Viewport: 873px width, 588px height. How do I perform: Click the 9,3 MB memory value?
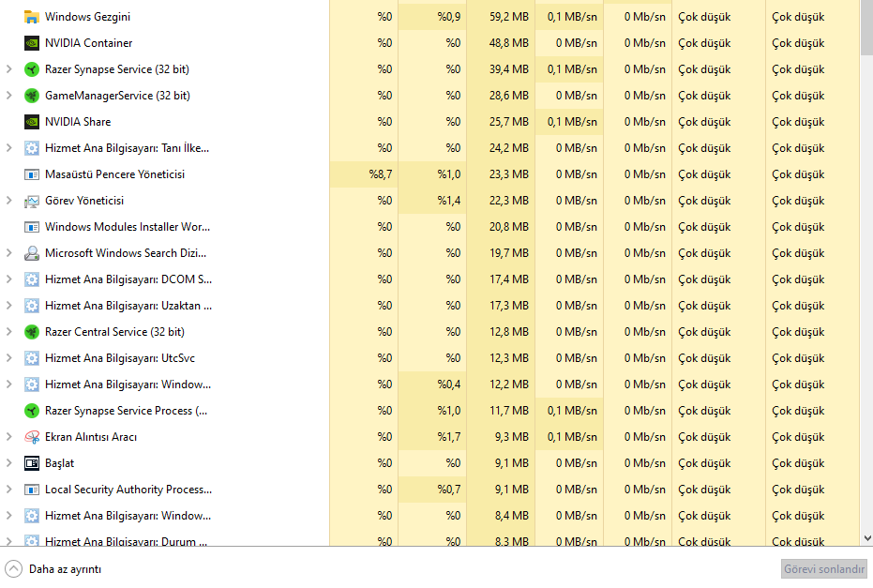(512, 437)
